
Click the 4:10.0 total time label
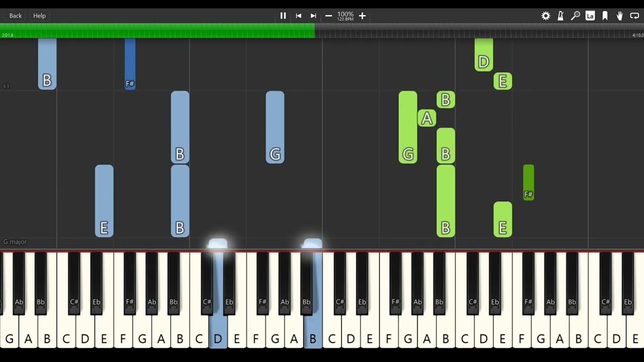[637, 35]
